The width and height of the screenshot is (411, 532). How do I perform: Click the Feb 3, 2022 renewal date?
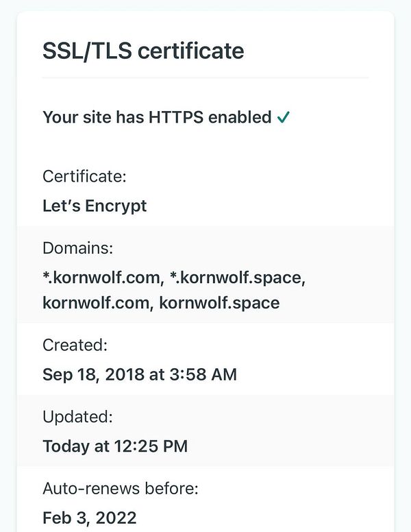coord(90,518)
